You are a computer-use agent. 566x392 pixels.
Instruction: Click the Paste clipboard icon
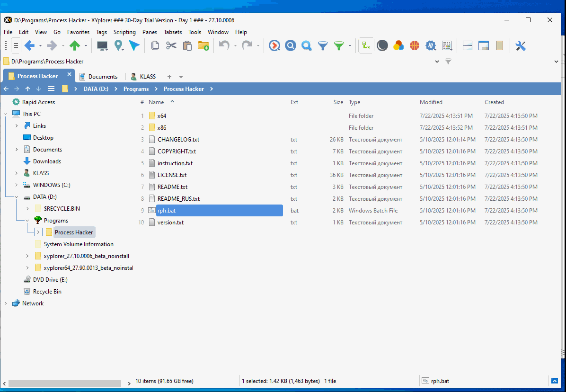tap(187, 46)
